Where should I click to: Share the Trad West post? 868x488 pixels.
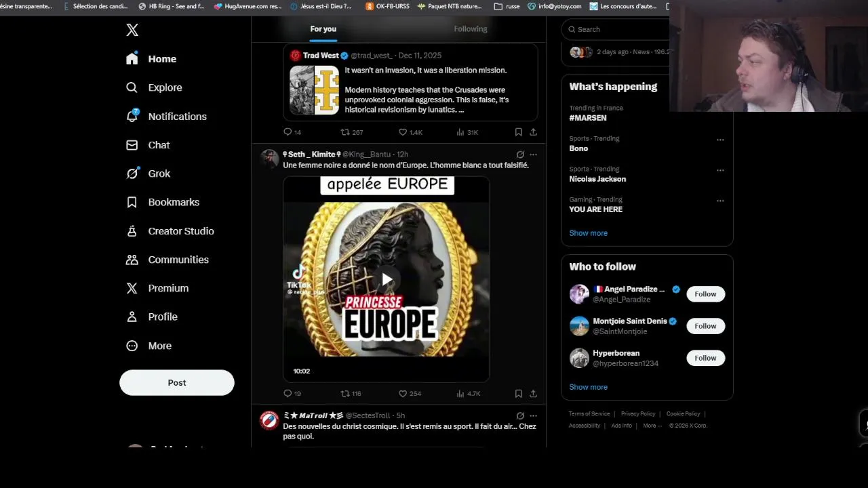tap(533, 132)
